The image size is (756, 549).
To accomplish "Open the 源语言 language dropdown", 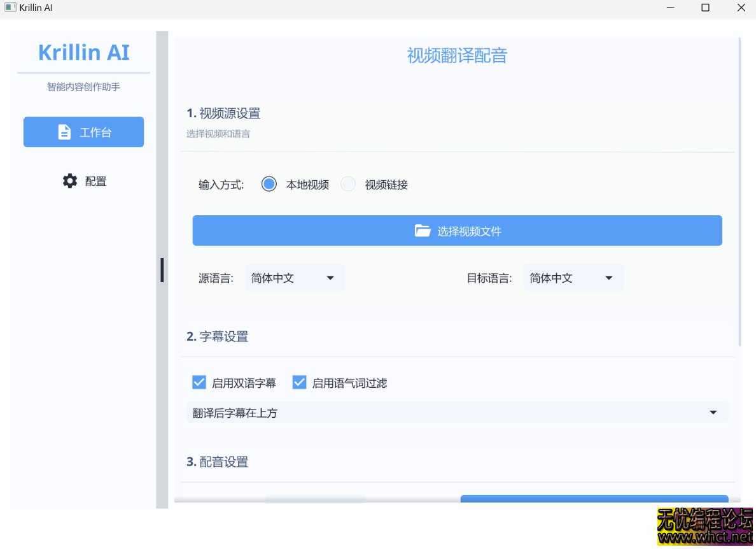I will 295,277.
